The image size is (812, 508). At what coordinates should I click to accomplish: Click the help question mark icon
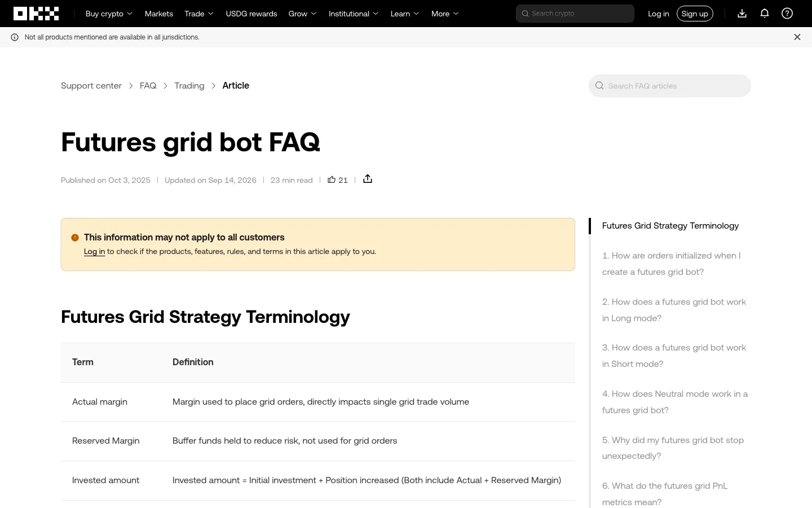787,14
